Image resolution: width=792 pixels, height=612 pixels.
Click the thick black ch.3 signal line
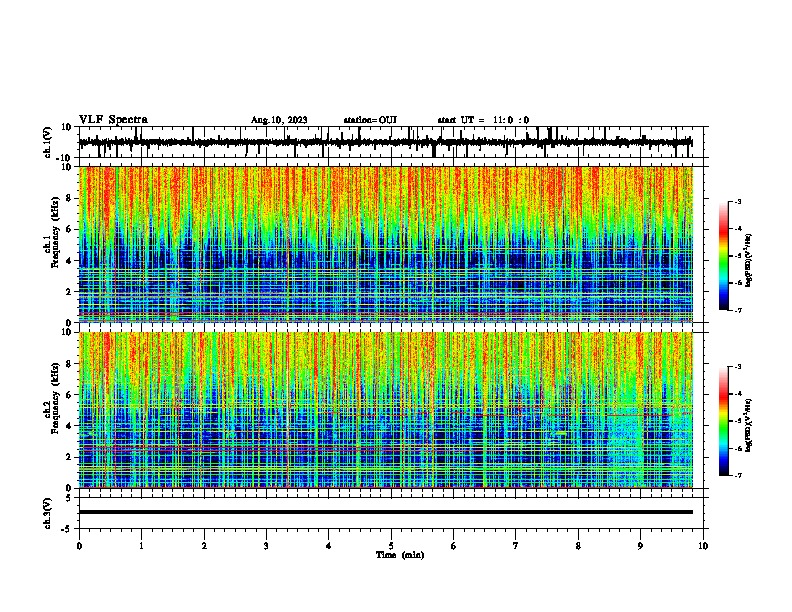(x=386, y=512)
